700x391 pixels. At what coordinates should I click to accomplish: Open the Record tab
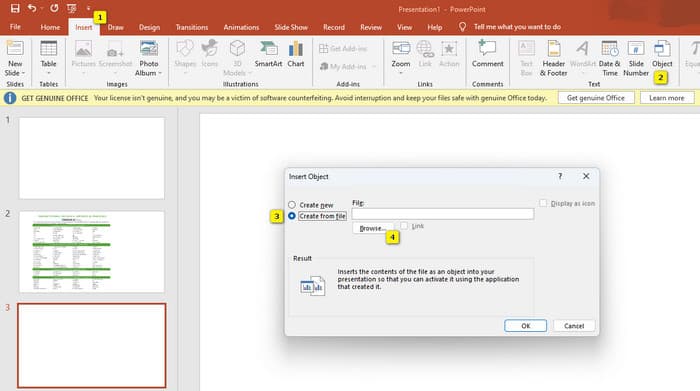pyautogui.click(x=333, y=27)
